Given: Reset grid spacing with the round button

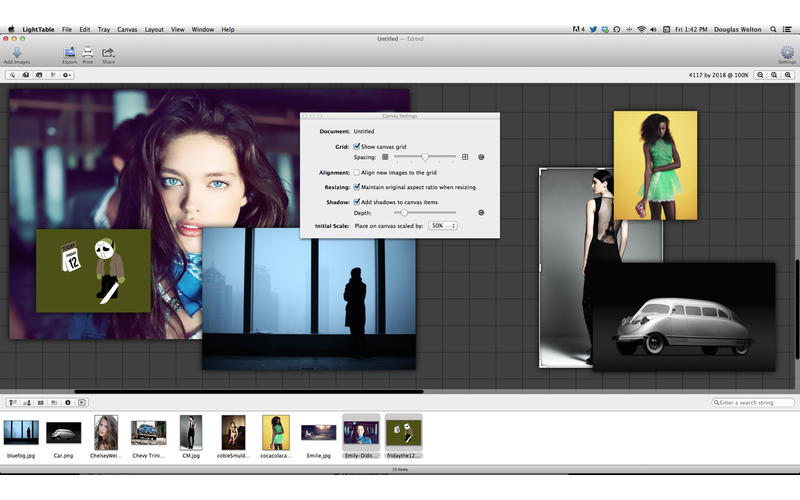Looking at the screenshot, I should [481, 157].
